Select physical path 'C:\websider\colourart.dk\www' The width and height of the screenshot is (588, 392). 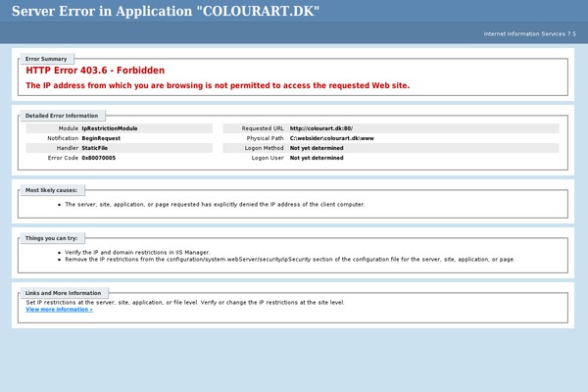click(x=332, y=138)
